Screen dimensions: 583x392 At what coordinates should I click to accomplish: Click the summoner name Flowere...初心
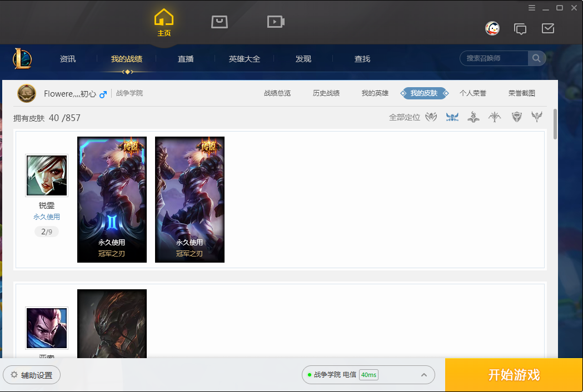coord(70,94)
